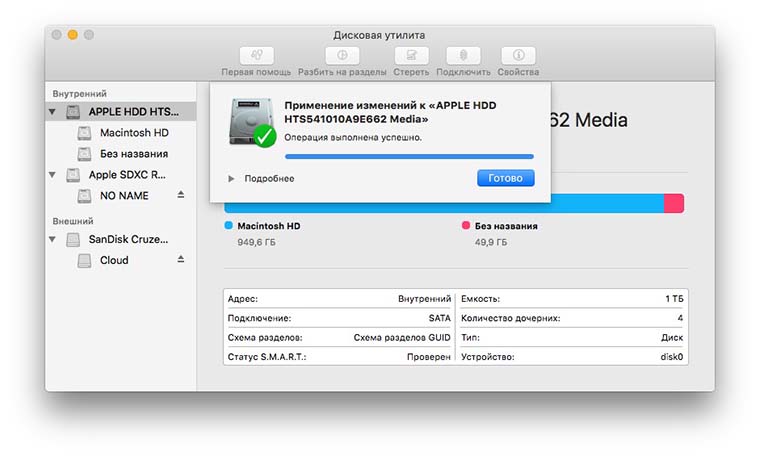The image size is (760, 456).
Task: Click the Erase (Стереть) toolbar icon
Action: 411,55
